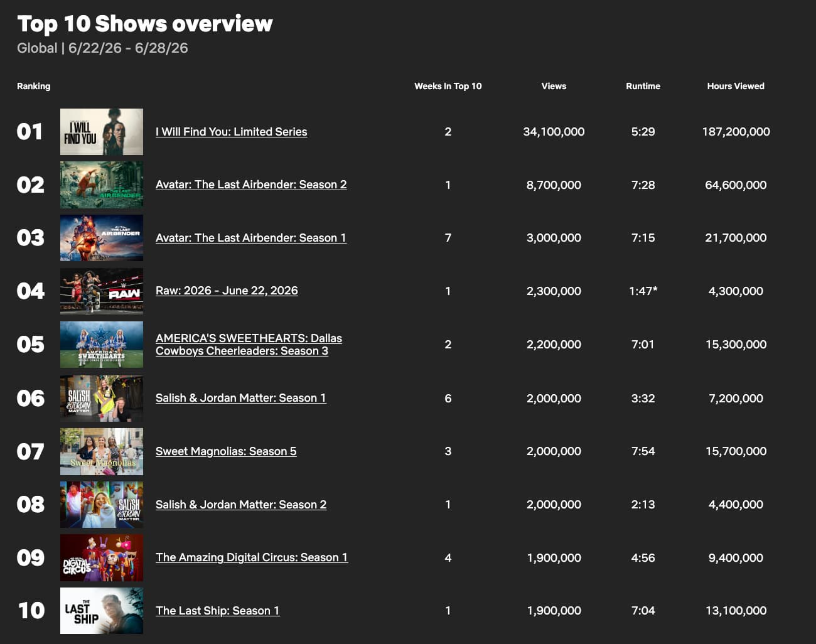This screenshot has width=816, height=644.
Task: Click the 10 ranking number
Action: 31,611
